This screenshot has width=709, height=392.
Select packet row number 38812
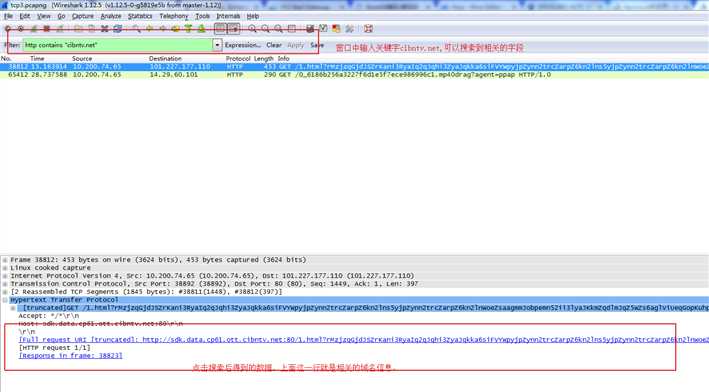354,67
